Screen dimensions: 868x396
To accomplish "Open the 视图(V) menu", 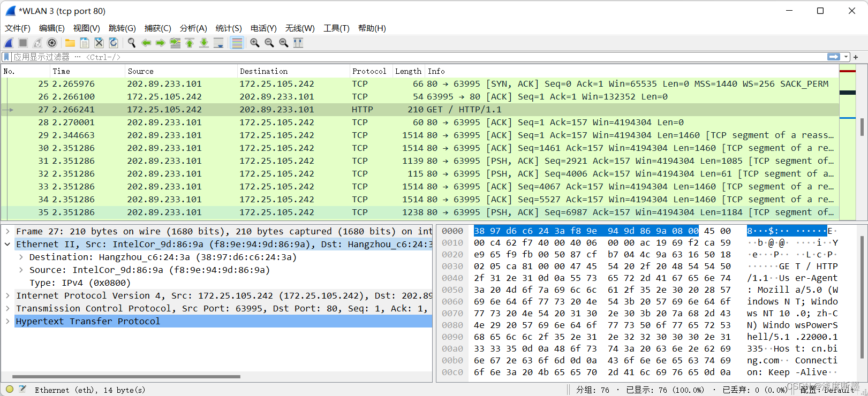I will [87, 28].
